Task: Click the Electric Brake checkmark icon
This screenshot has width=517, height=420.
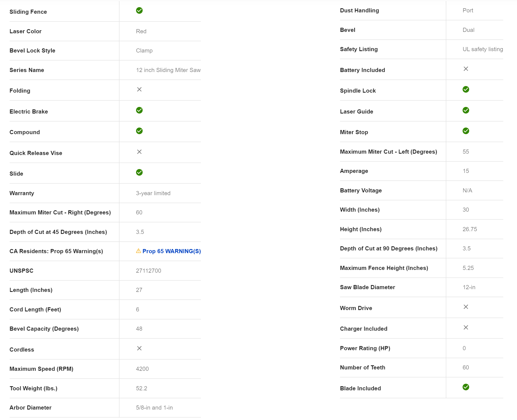Action: click(139, 110)
